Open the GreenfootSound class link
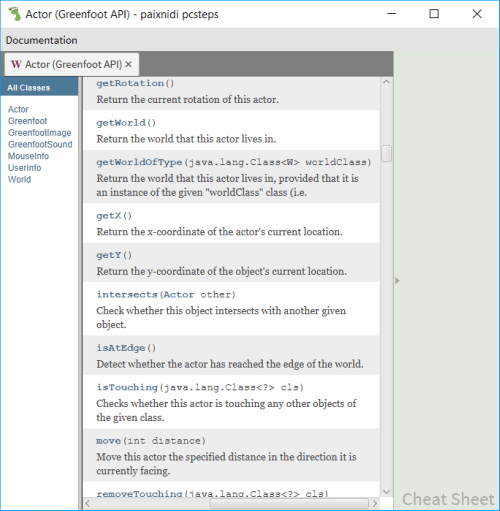This screenshot has height=511, width=500. (40, 144)
